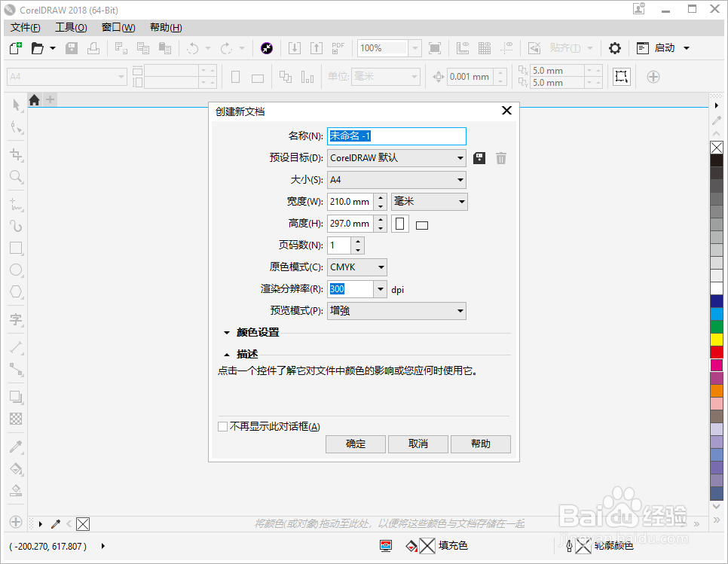Open the 文件(F) menu
Image resolution: width=728 pixels, height=564 pixels.
[x=25, y=27]
